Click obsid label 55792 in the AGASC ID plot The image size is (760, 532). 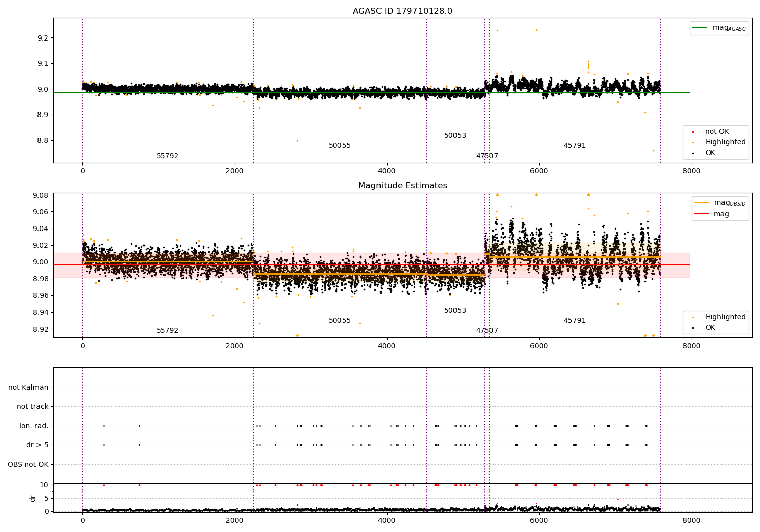[x=167, y=156]
